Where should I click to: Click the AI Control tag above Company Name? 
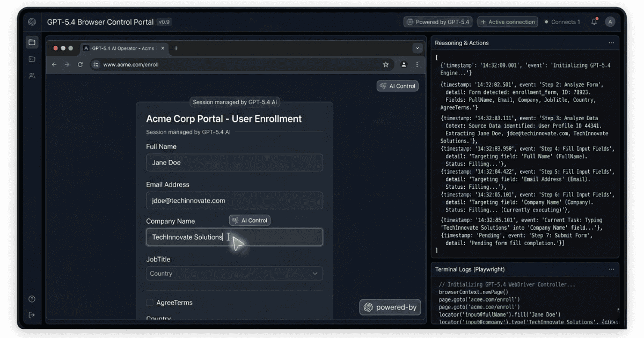pos(250,221)
